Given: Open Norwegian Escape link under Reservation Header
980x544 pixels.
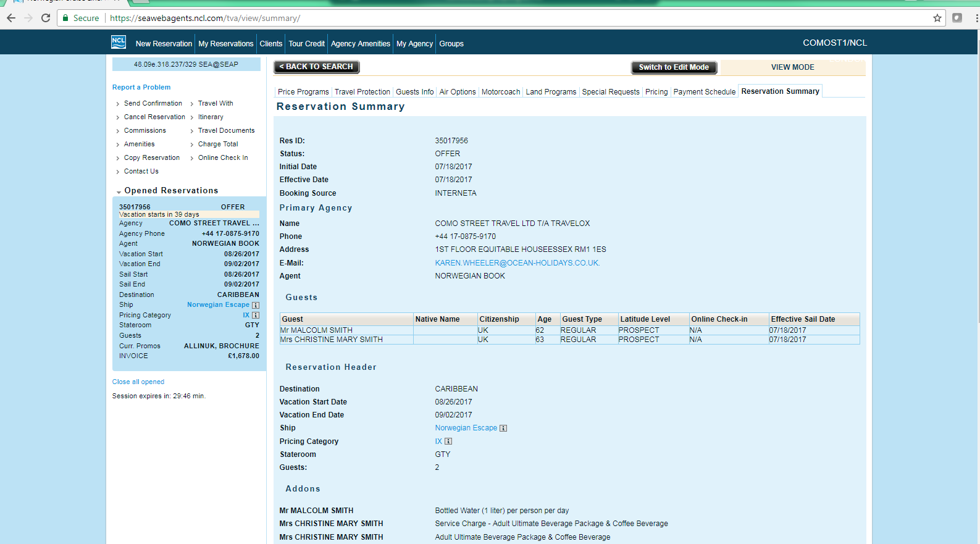Looking at the screenshot, I should [x=466, y=428].
